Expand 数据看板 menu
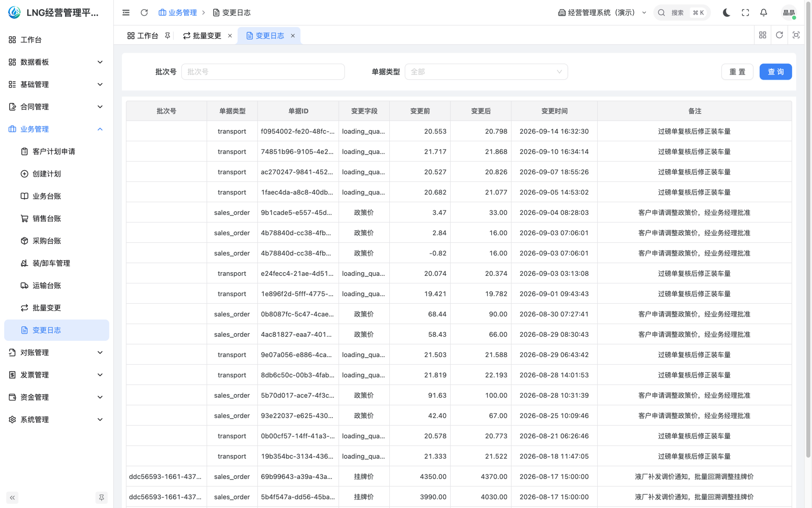Image resolution: width=812 pixels, height=508 pixels. (x=56, y=62)
